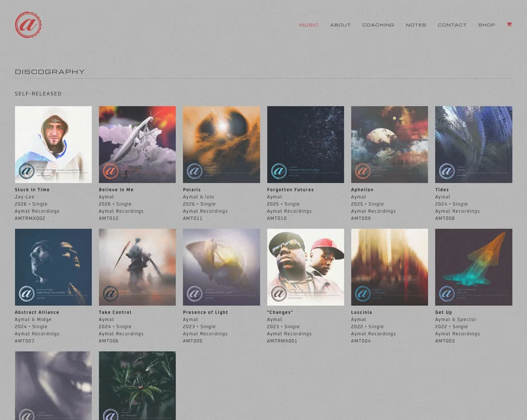This screenshot has height=420, width=527.
Task: Click the Aphelion title text
Action: 362,190
